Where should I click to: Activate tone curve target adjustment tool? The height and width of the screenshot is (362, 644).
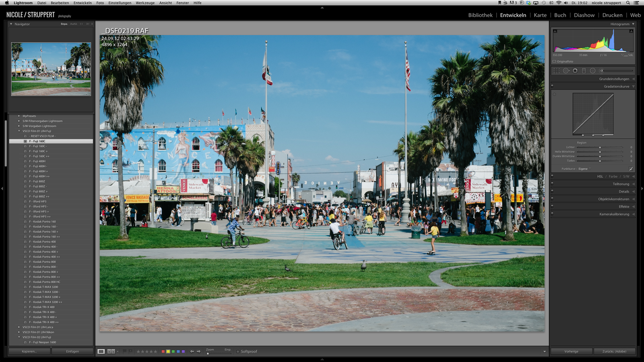pos(554,95)
